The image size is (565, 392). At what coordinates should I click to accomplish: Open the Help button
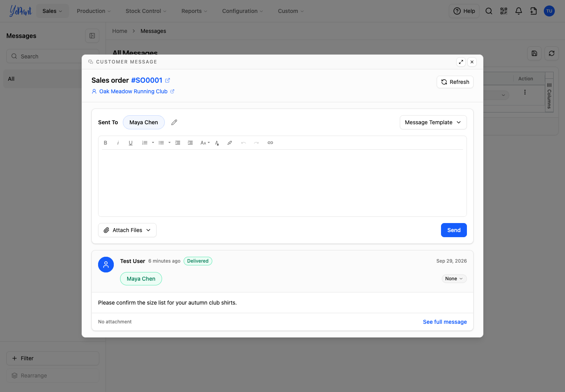click(x=464, y=11)
